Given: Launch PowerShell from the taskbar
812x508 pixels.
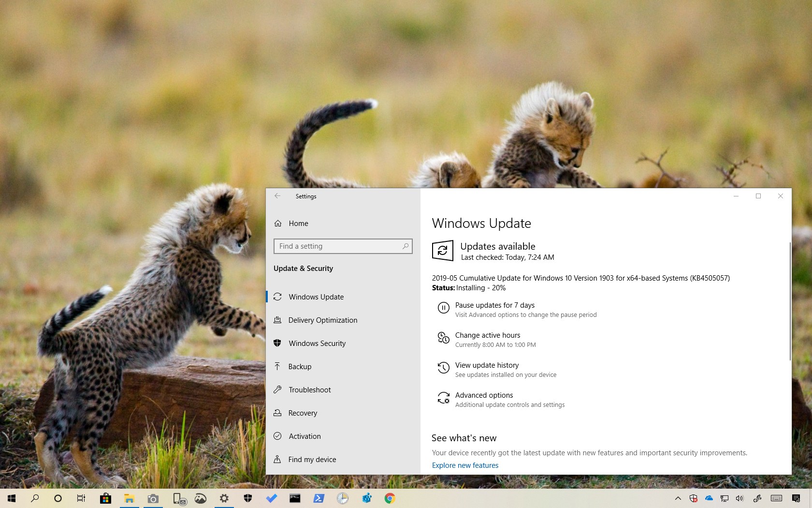Looking at the screenshot, I should [319, 498].
